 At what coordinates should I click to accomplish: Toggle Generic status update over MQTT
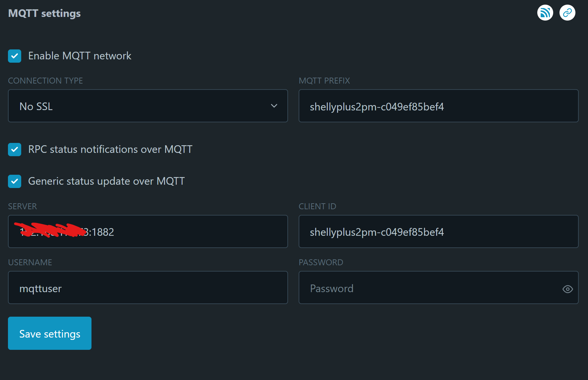15,181
